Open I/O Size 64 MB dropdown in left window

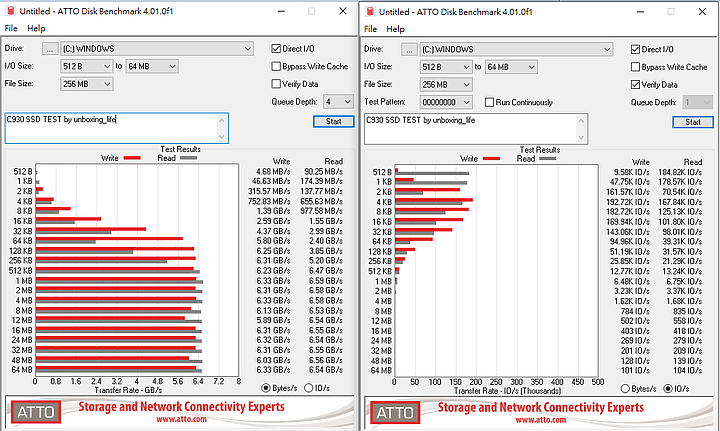click(x=152, y=67)
